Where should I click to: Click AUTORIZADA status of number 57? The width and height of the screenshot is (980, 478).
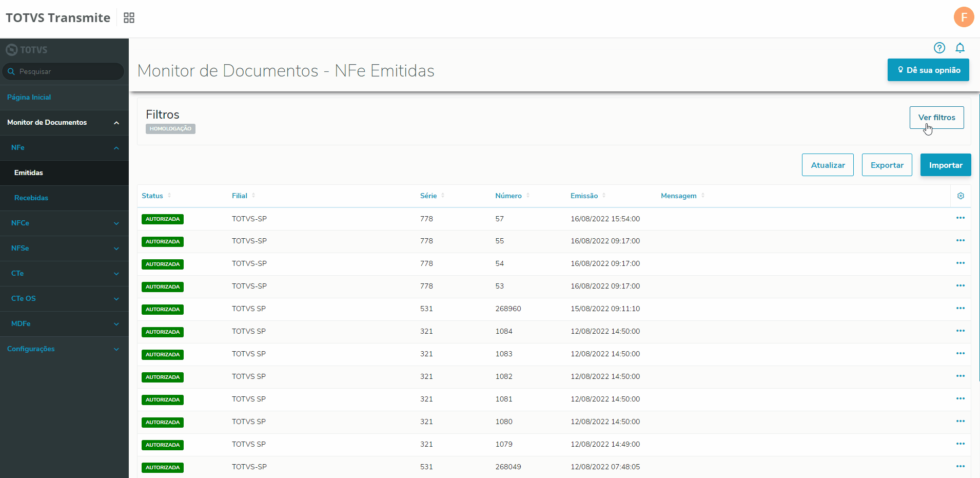pos(163,219)
